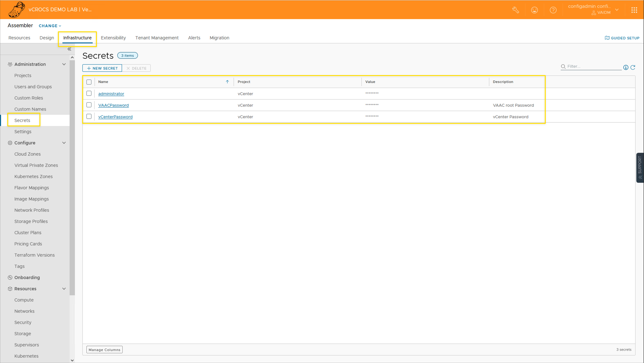Collapse sidebar with double-chevron icon
Screen dimensions: 644x363
[x=69, y=49]
